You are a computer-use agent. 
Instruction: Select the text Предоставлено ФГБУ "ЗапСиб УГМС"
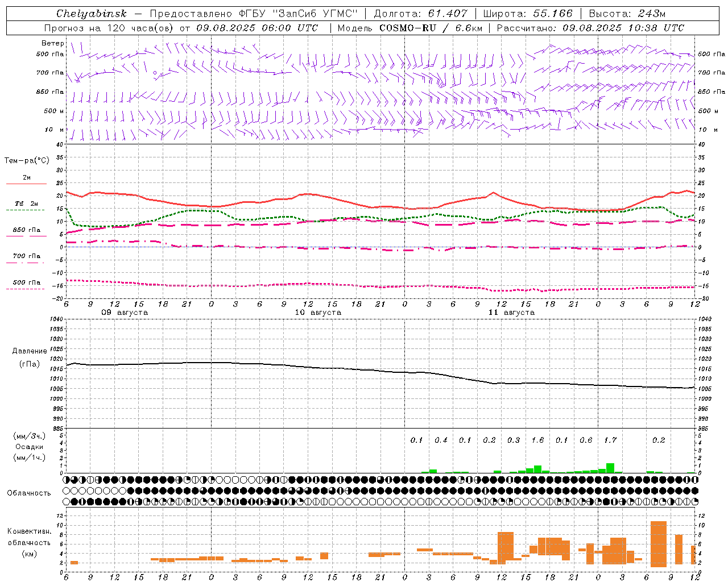(x=253, y=14)
